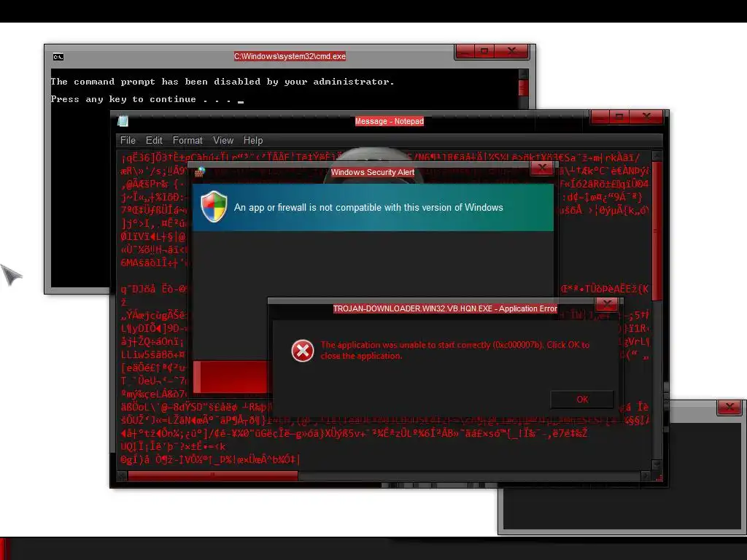Click the TROJAN-DOWNLOADER.WIN32.VB.HQN.EXE title text
Screen dimensions: 747x560
[445, 308]
